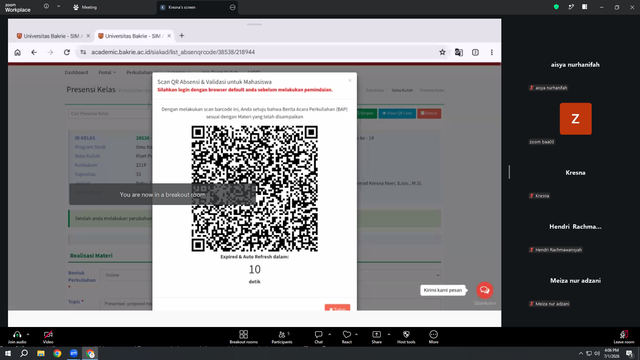
Task: Click the Kelas Kuliah breadcrumb link
Action: pyautogui.click(x=402, y=90)
